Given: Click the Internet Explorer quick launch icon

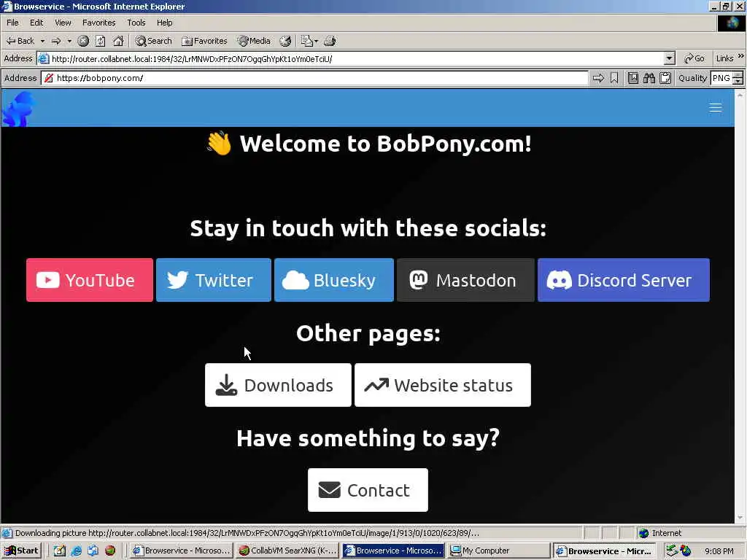Looking at the screenshot, I should pyautogui.click(x=76, y=551).
